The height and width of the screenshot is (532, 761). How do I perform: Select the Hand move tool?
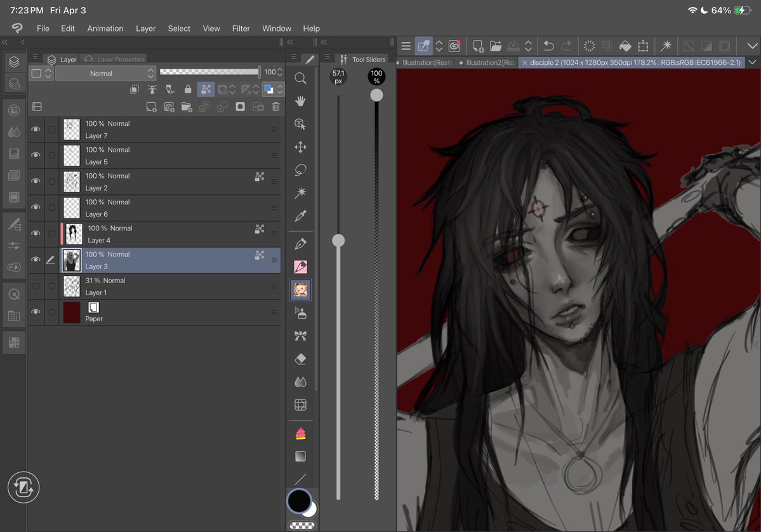click(x=301, y=102)
